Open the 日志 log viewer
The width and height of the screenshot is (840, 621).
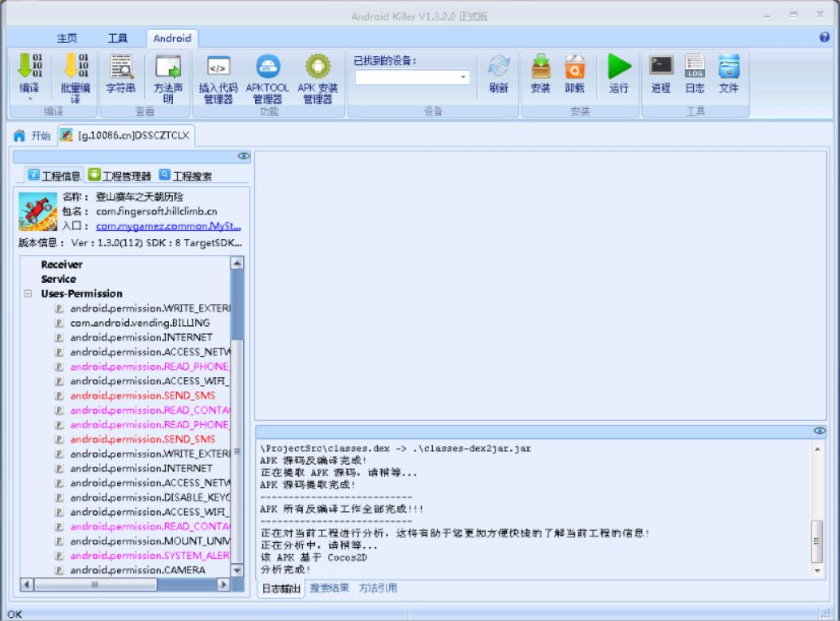[695, 67]
